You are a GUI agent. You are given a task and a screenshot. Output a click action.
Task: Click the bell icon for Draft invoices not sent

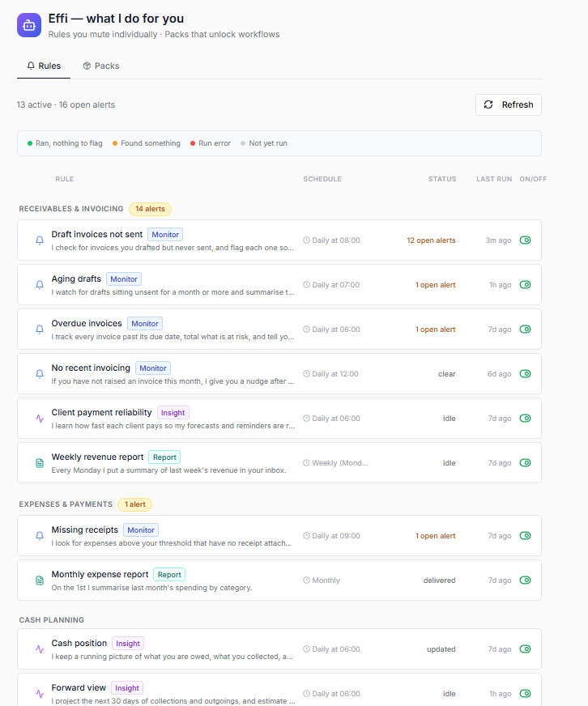[x=40, y=240]
